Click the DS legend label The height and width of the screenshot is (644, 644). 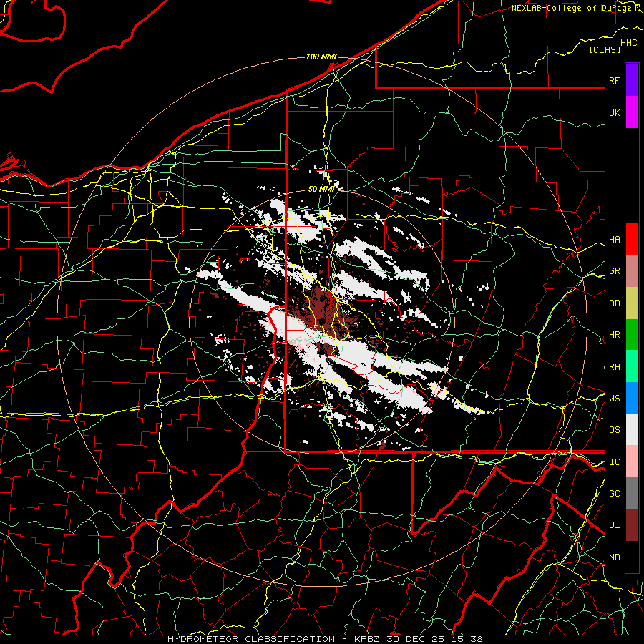(614, 430)
